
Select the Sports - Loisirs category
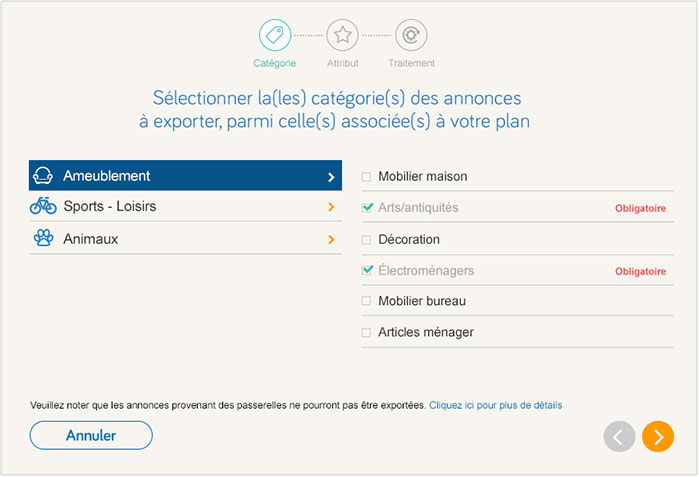[110, 207]
